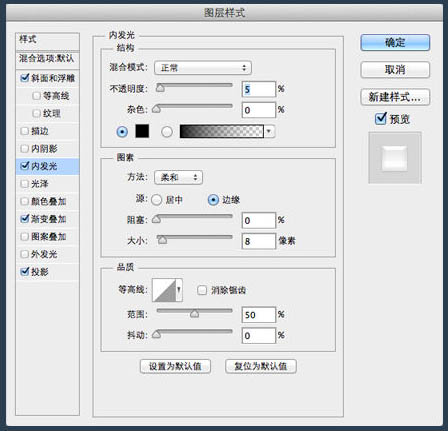Open the gradient picker dropdown arrow

(269, 131)
